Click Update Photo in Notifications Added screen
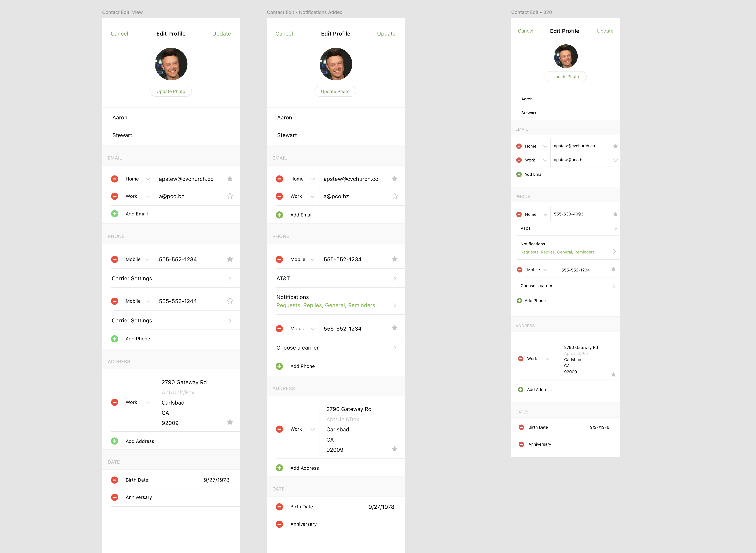The width and height of the screenshot is (756, 553). [335, 91]
